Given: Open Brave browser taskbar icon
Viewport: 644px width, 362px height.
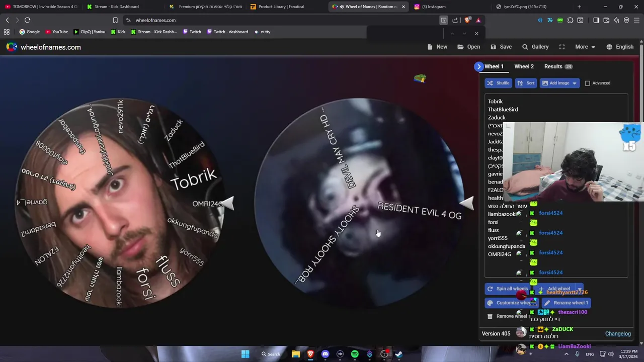Looking at the screenshot, I should (x=310, y=354).
